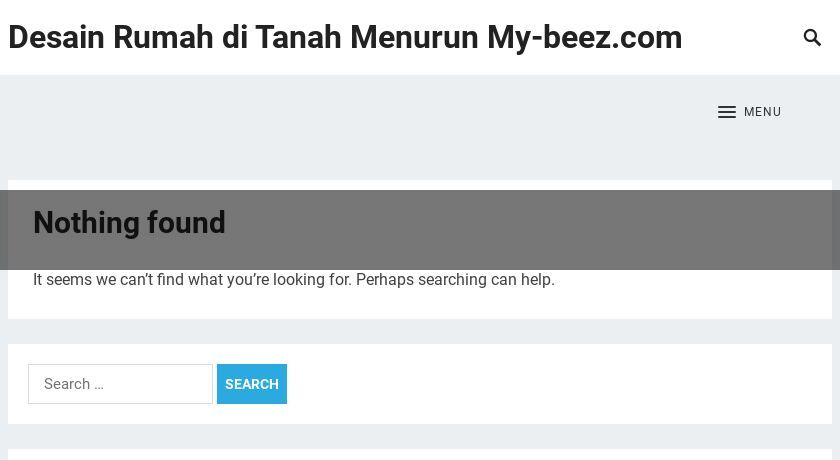The image size is (840, 460).
Task: Click the word "Menurun" in the title
Action: pyautogui.click(x=414, y=37)
